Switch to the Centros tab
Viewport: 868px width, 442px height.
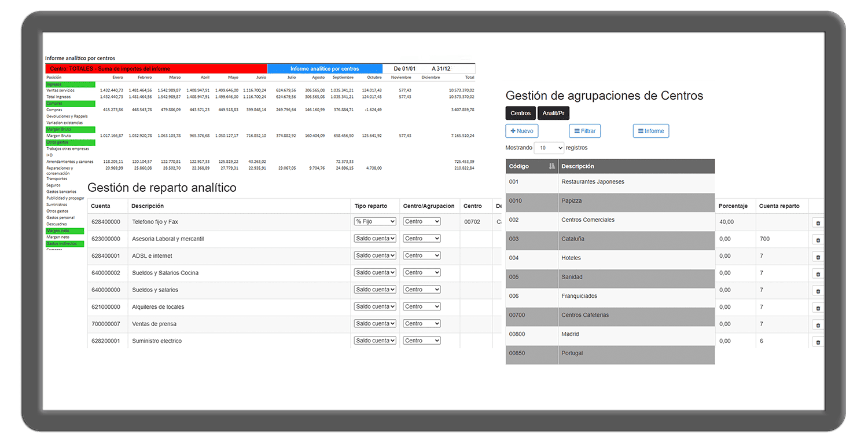pos(520,114)
